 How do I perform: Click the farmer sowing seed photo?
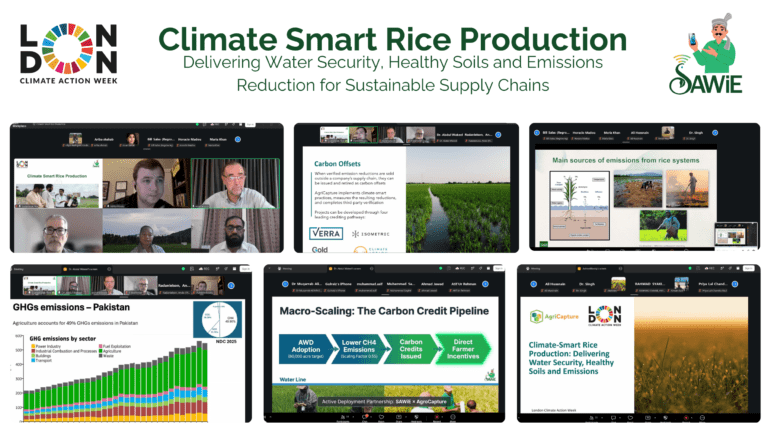[663, 225]
